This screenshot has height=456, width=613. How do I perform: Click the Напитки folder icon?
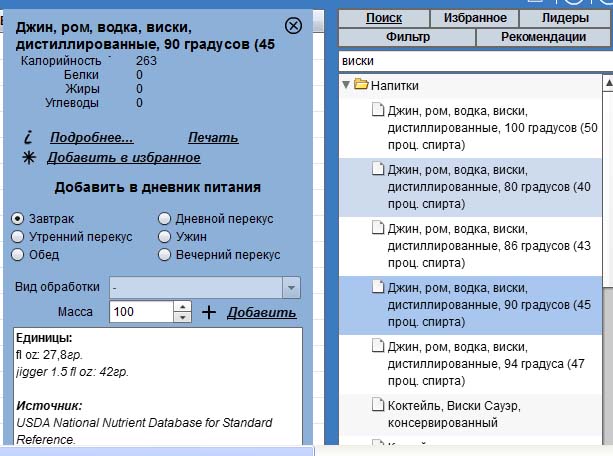[361, 84]
